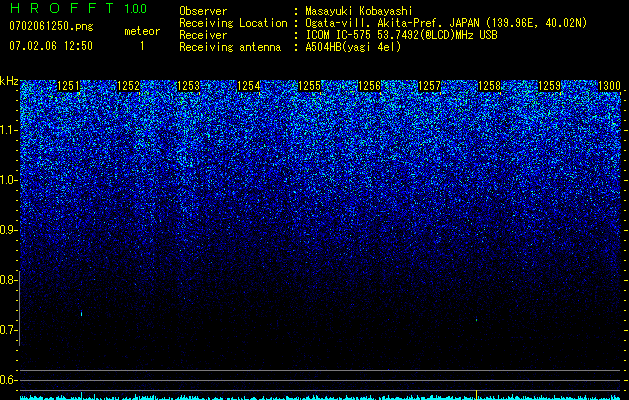Click the 0.6 kHz axis label
Screen dimensions: 629x400
(8, 380)
